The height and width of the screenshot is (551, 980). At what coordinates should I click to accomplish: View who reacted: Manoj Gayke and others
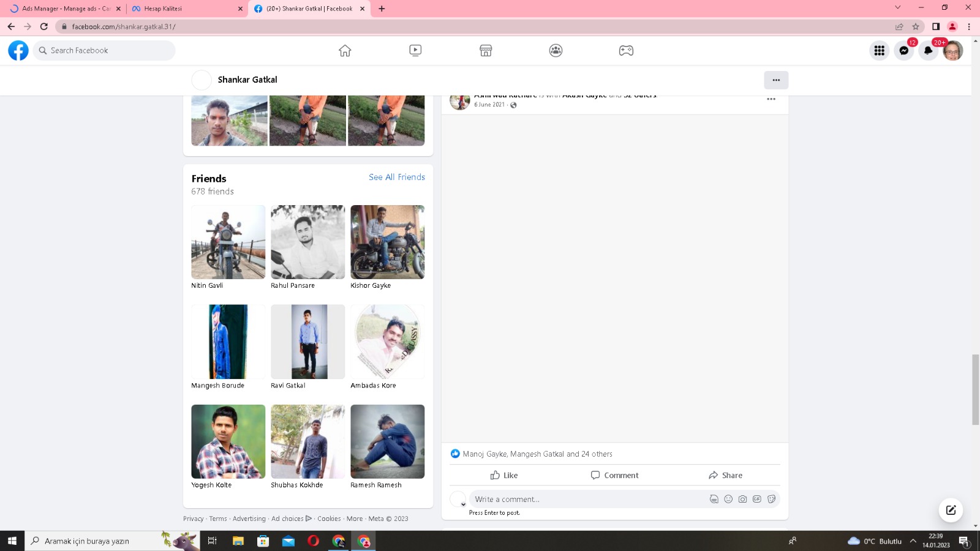pyautogui.click(x=537, y=454)
